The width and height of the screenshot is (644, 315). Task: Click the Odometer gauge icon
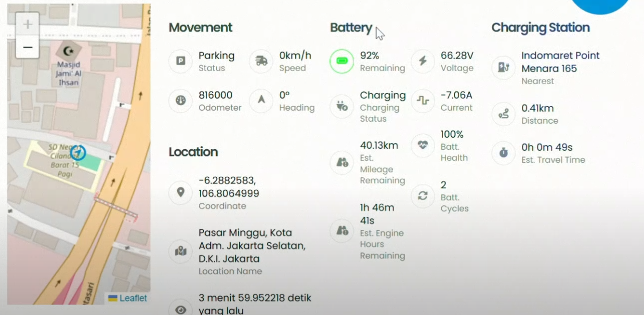click(181, 101)
